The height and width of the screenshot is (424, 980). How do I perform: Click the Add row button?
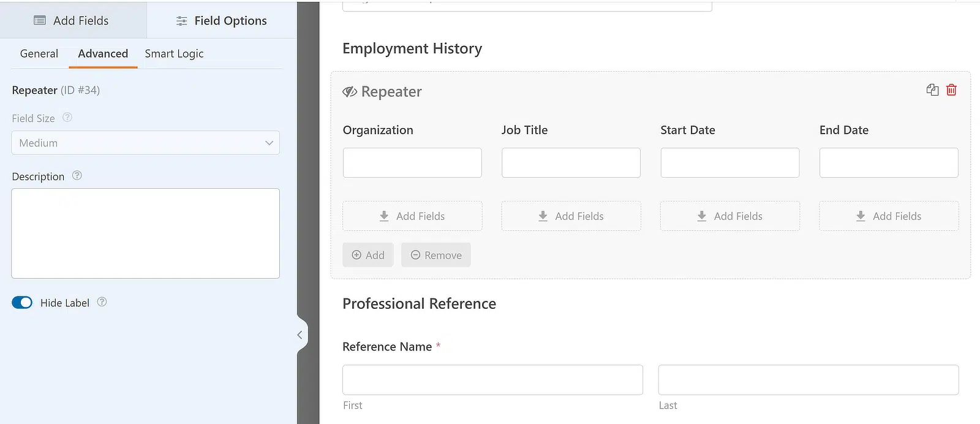[368, 255]
